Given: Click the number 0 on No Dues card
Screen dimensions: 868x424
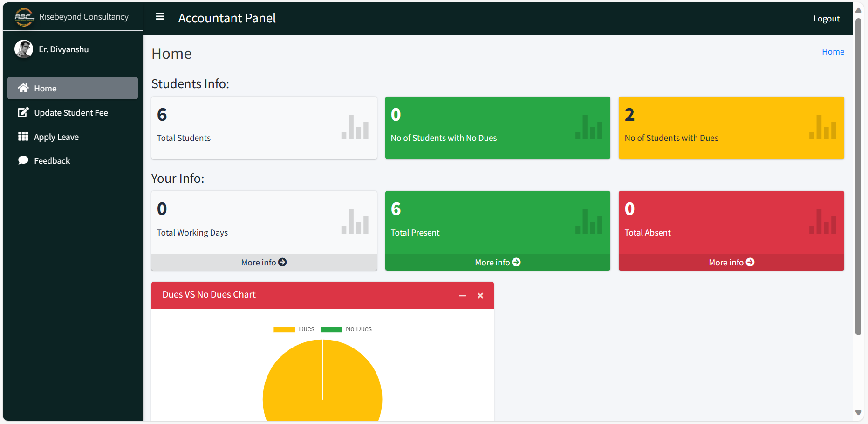Looking at the screenshot, I should click(x=396, y=115).
